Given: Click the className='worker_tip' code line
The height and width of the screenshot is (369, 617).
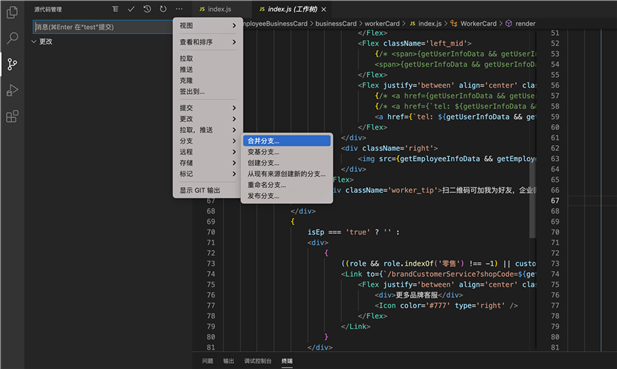Looking at the screenshot, I should [x=433, y=190].
